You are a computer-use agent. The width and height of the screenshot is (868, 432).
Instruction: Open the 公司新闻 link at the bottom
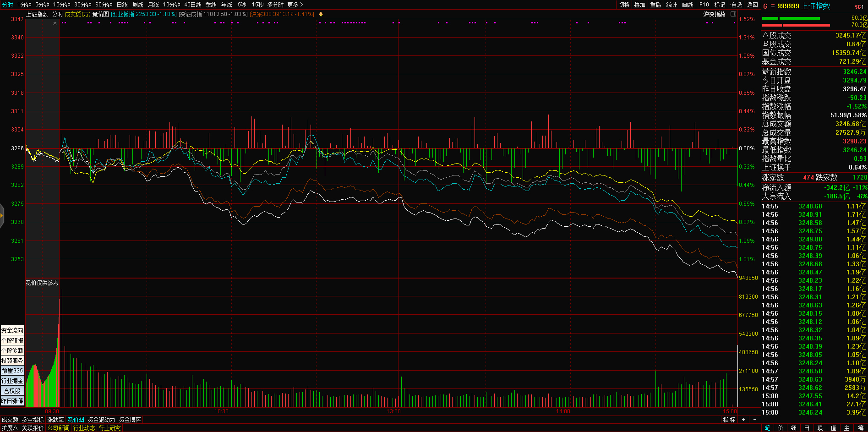coord(58,428)
